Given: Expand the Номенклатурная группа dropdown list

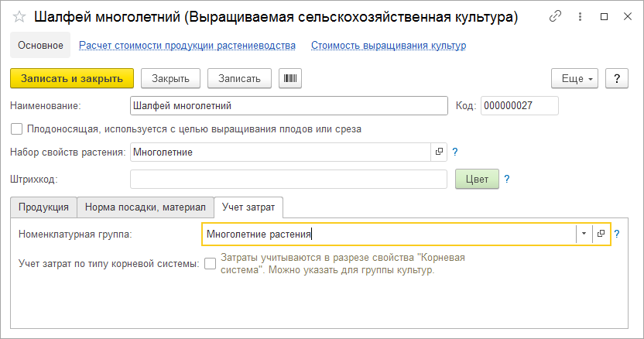Looking at the screenshot, I should [583, 234].
